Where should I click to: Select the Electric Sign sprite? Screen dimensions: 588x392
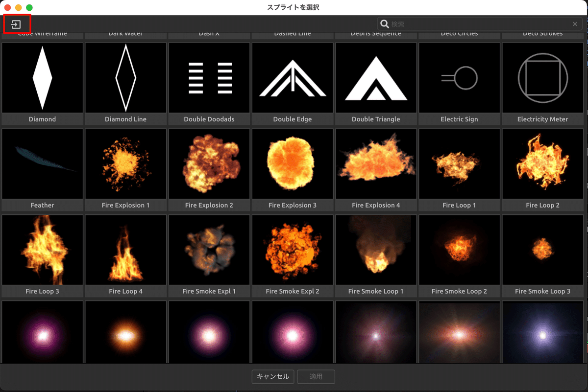coord(459,77)
